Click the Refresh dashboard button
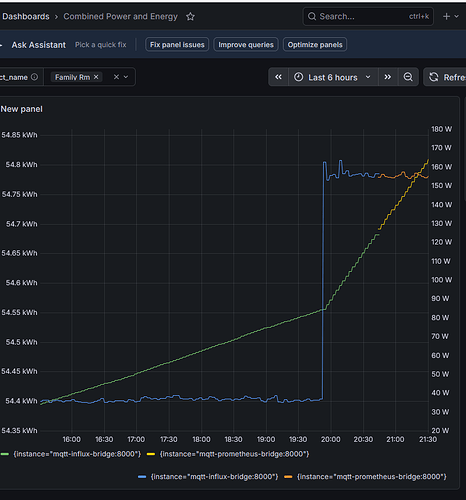Image resolution: width=466 pixels, height=500 pixels. [x=445, y=77]
